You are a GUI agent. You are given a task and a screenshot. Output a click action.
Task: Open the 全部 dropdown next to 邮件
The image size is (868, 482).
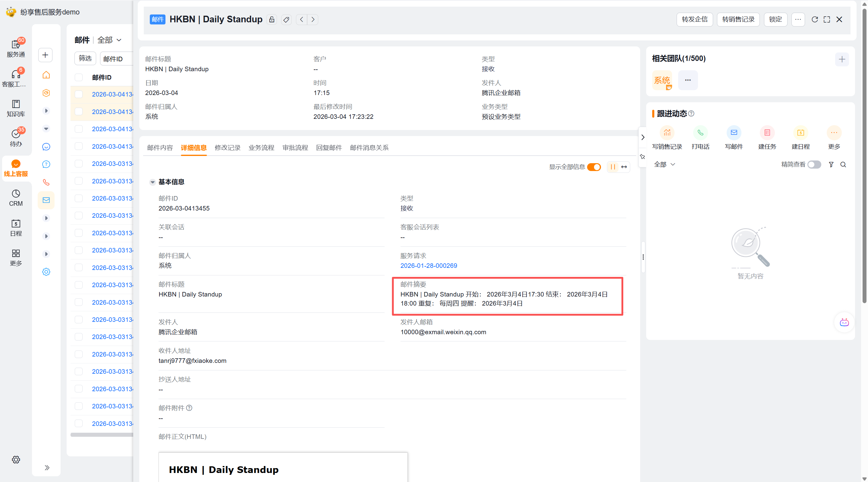click(109, 40)
